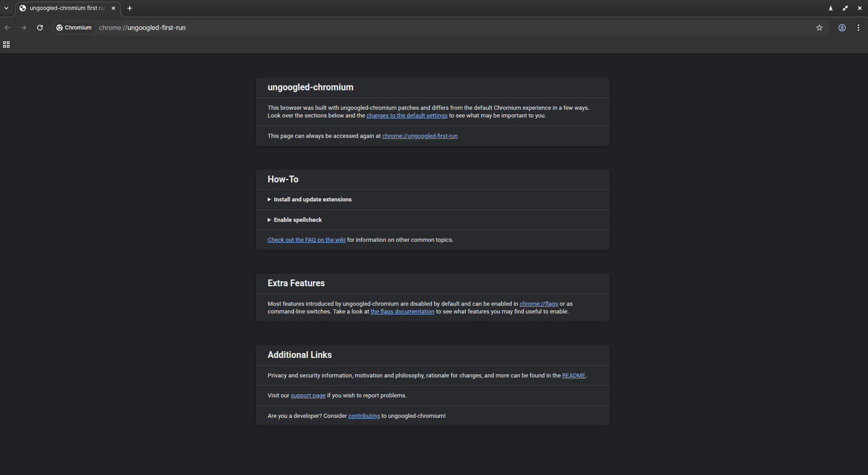868x475 pixels.
Task: Click the reload page icon
Action: pyautogui.click(x=40, y=28)
